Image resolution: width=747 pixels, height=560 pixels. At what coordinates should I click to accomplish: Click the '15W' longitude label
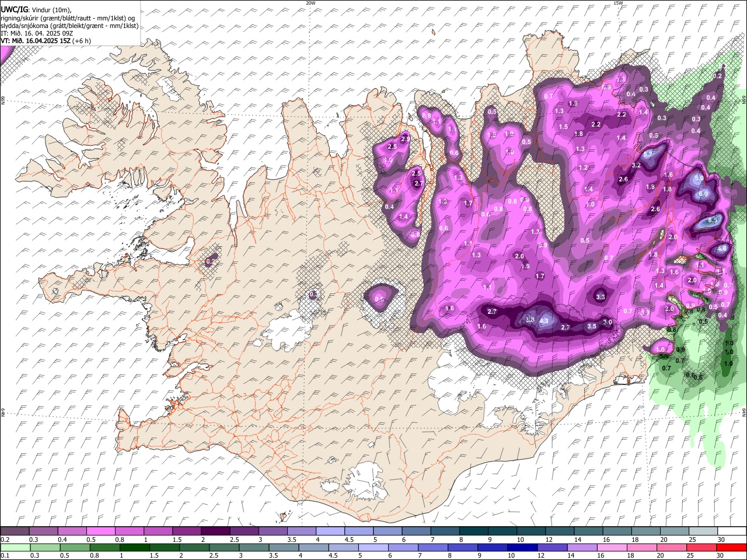618,3
